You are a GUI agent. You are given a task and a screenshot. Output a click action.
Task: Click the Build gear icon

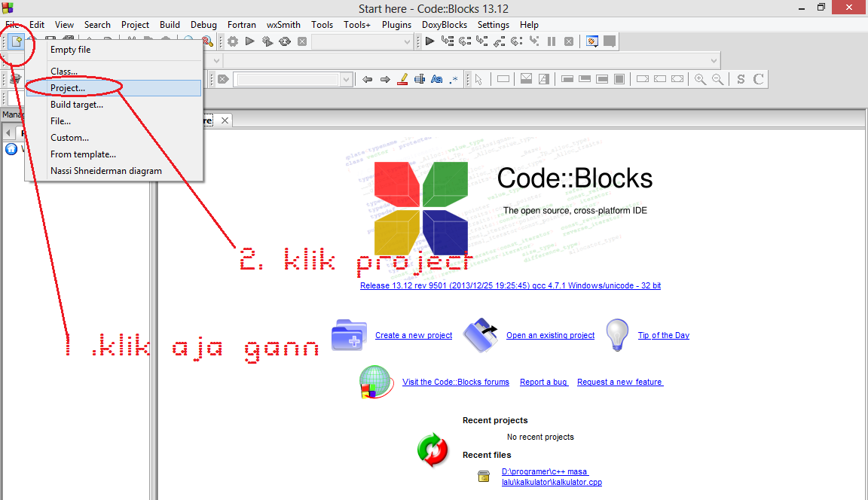(x=233, y=41)
